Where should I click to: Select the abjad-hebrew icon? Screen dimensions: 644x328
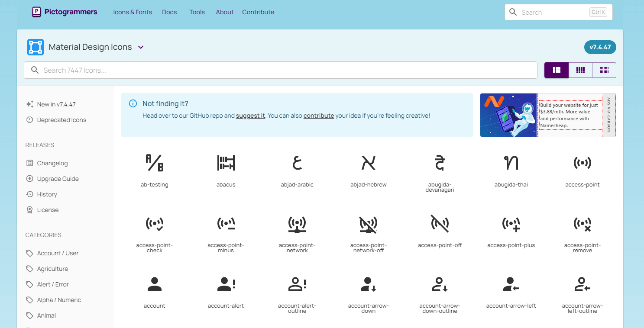[x=369, y=163]
